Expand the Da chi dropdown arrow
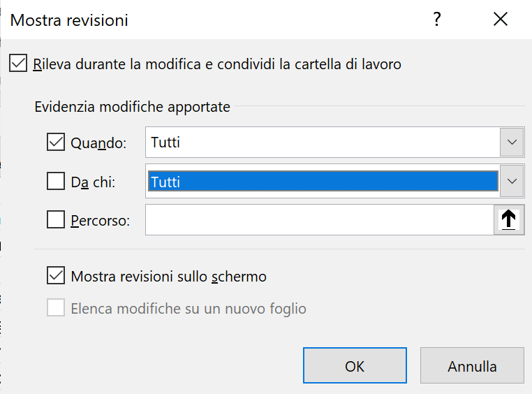Screen dimensions: 532x394 512,181
